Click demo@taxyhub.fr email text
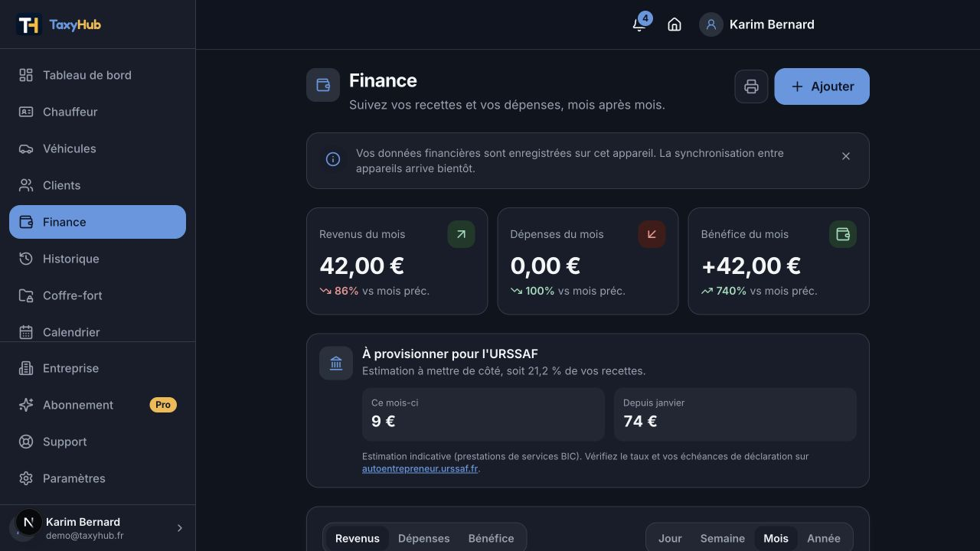This screenshot has width=980, height=551. (x=84, y=536)
